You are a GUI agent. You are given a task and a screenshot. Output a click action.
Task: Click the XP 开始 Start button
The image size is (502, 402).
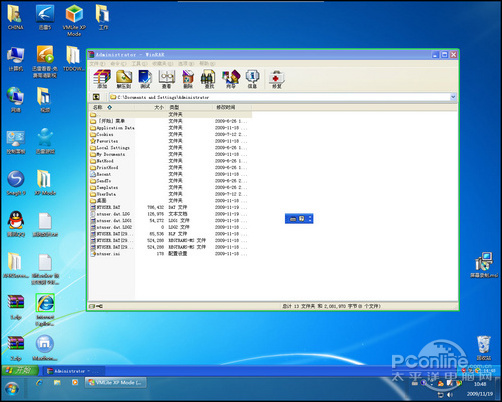pyautogui.click(x=20, y=370)
